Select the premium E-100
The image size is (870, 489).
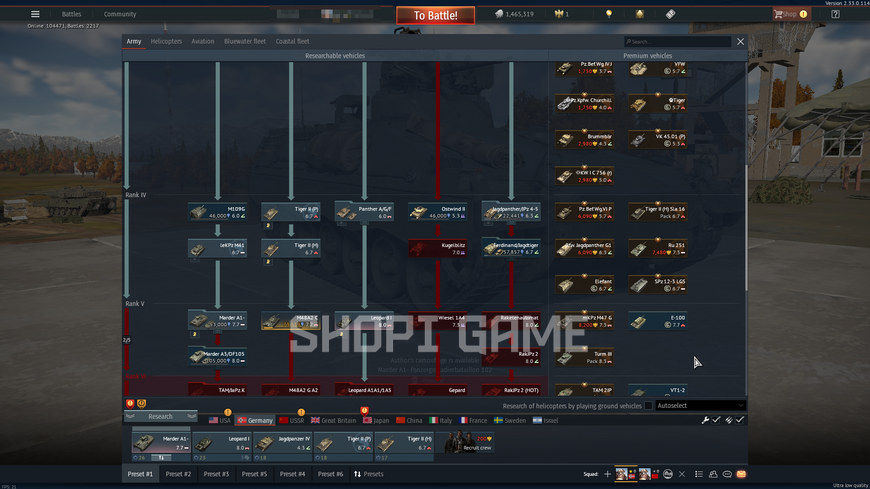tap(657, 321)
